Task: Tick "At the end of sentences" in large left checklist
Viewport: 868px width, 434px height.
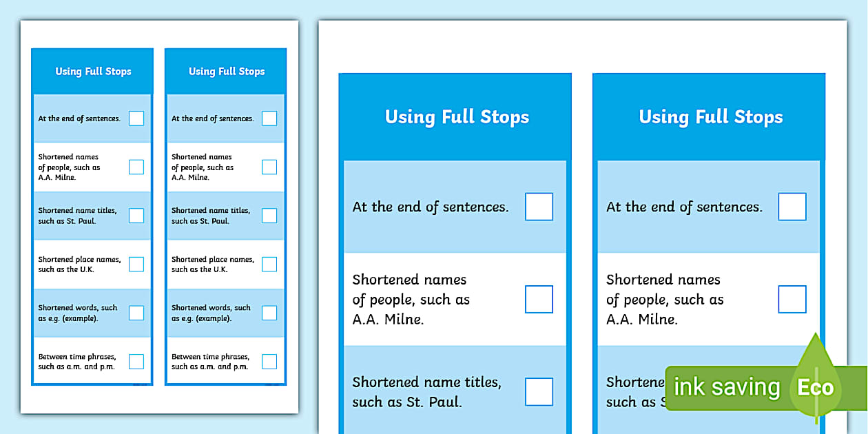Action: pyautogui.click(x=539, y=207)
